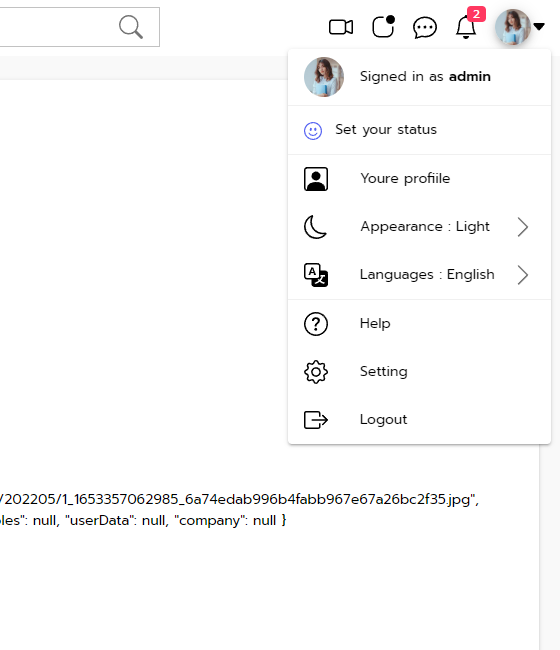Expand the Languages : English chevron

[x=523, y=275]
